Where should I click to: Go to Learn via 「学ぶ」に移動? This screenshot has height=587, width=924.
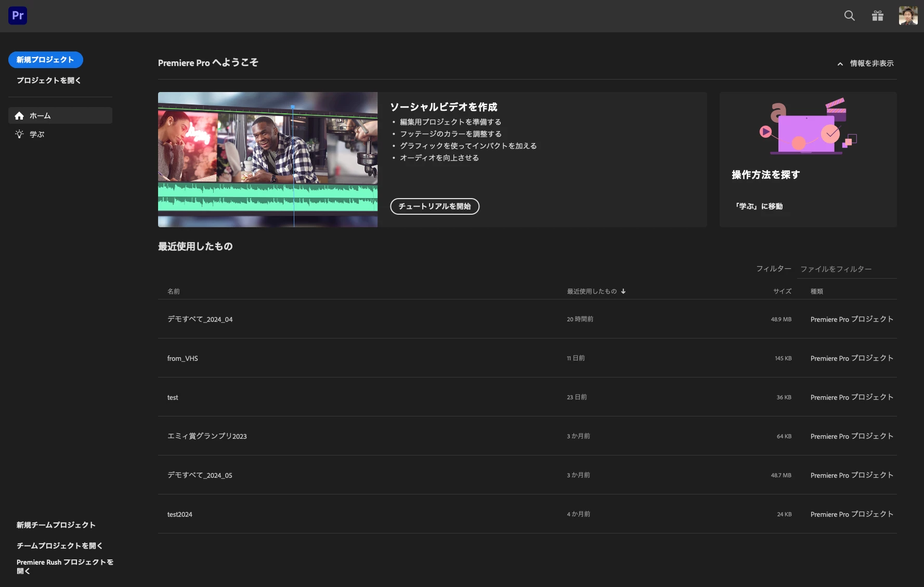click(759, 206)
